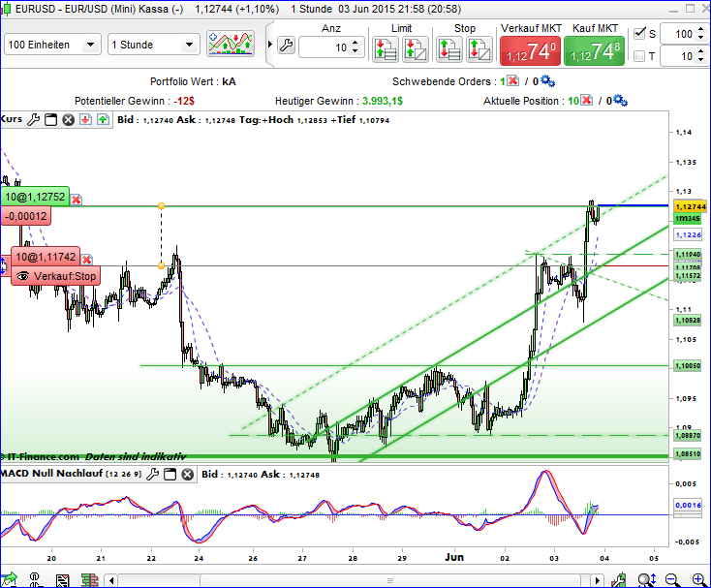Viewport: 711px width, 588px height.
Task: Close the 10@1,12752 position label
Action: [x=77, y=200]
